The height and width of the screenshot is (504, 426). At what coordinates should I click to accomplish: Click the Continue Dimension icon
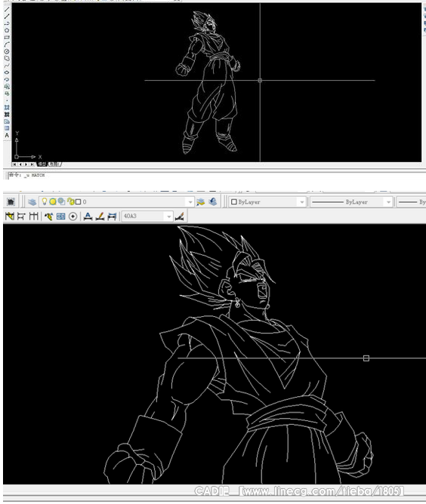(x=33, y=216)
